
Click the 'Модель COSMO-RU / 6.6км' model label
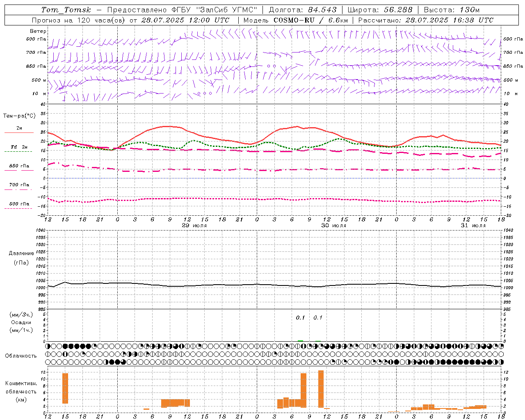pyautogui.click(x=295, y=20)
